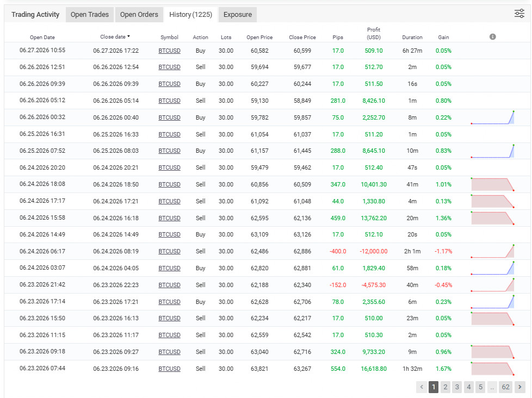Click the 6h 27m duration cell
Screen dimensions: 532x398
(412, 51)
